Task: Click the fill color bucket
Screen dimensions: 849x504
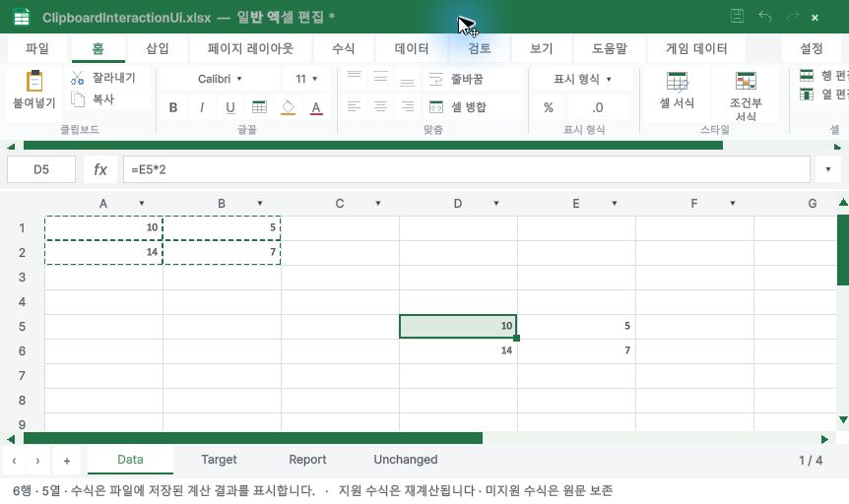Action: 288,107
